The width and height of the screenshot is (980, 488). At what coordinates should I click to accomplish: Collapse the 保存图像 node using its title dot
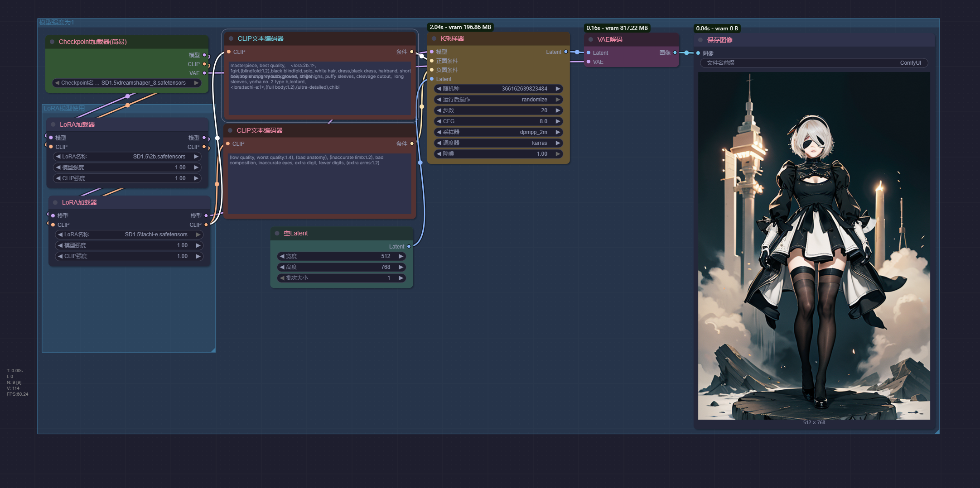tap(700, 40)
